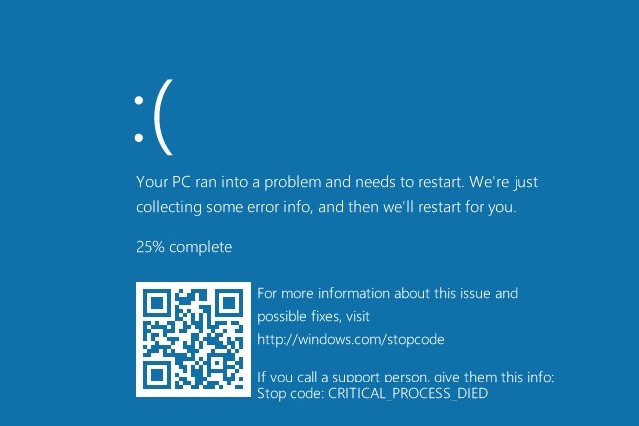Image resolution: width=639 pixels, height=426 pixels.
Task: Click the 'possible fixes, visit' text
Action: [313, 316]
